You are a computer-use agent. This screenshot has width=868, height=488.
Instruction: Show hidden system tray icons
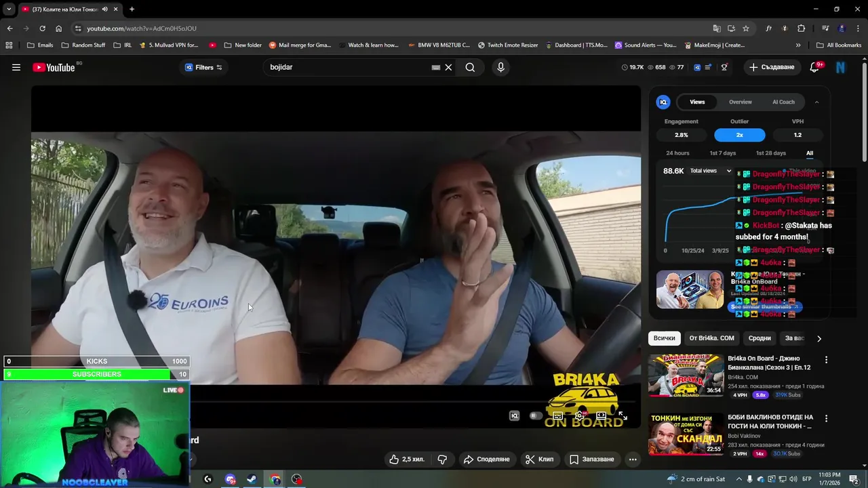pyautogui.click(x=739, y=479)
